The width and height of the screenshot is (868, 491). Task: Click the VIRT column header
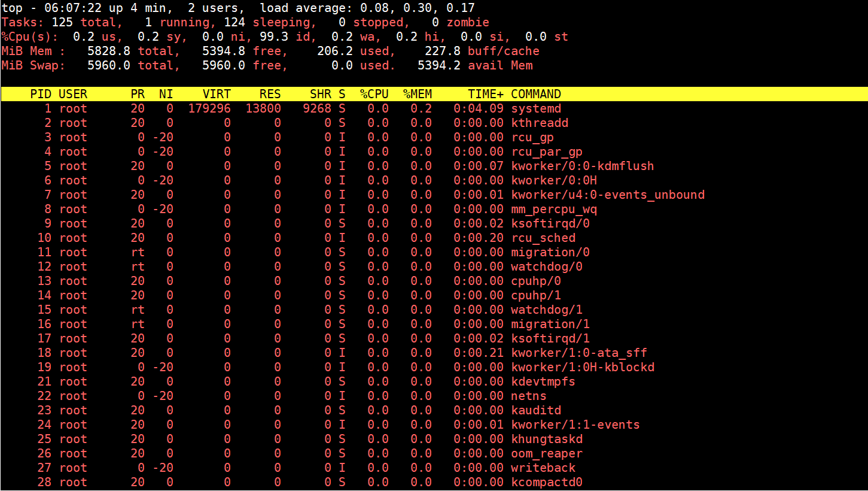pyautogui.click(x=217, y=94)
